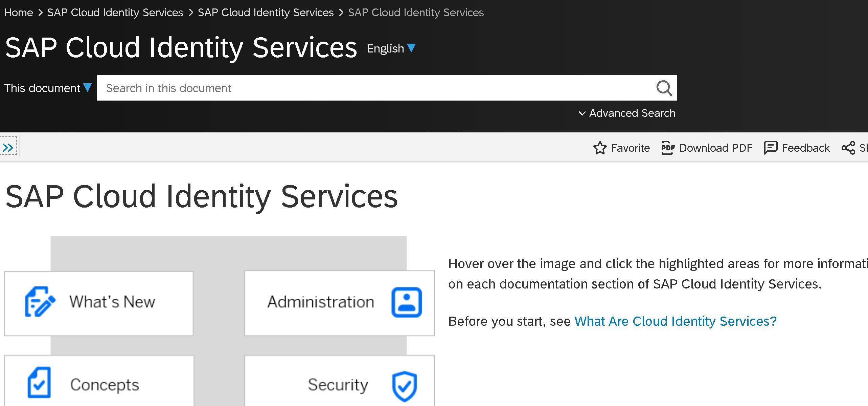Open What Are Cloud Identity Services? link

676,321
